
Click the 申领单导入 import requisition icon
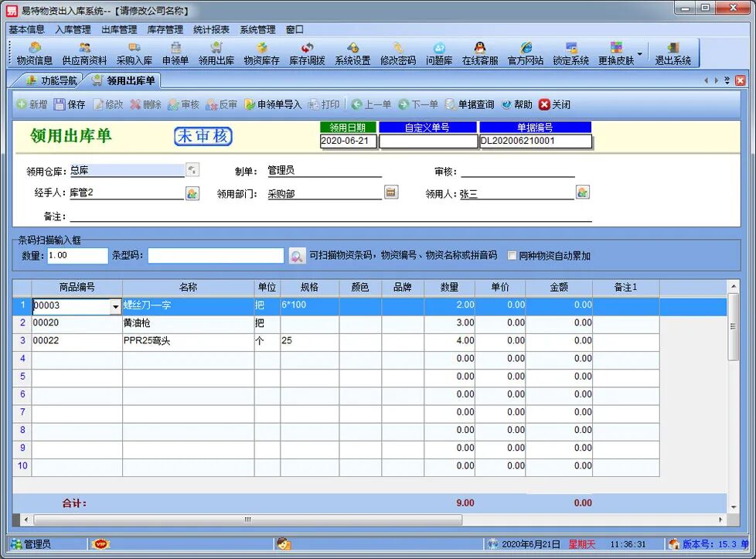[x=276, y=104]
